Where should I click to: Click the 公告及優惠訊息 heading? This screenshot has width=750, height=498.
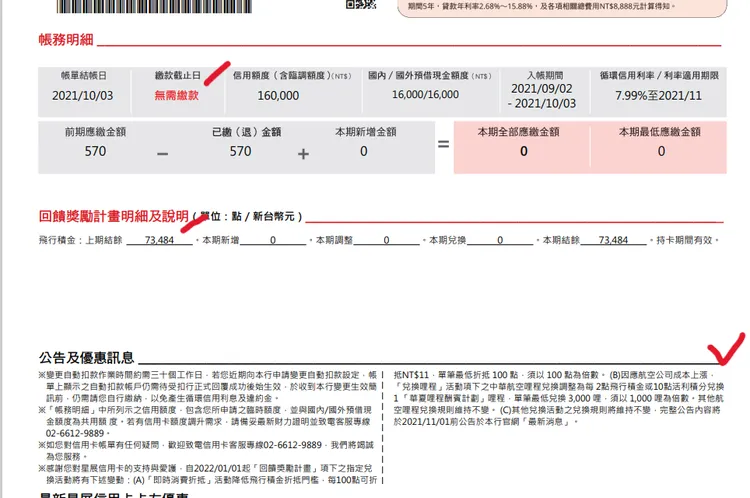coord(87,357)
